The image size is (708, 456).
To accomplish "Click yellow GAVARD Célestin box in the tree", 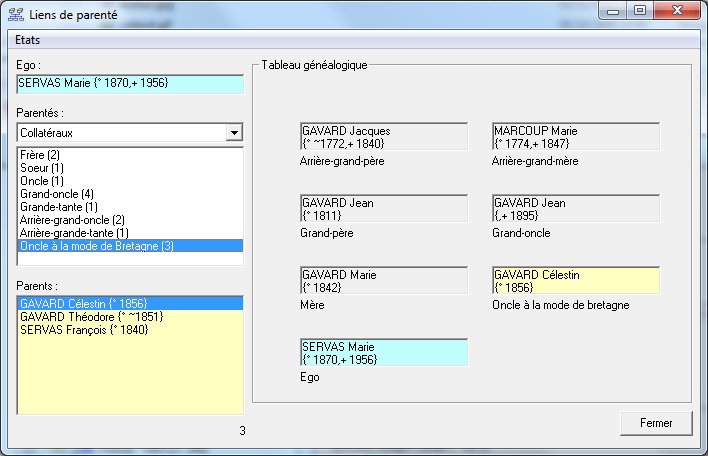I will coord(576,281).
